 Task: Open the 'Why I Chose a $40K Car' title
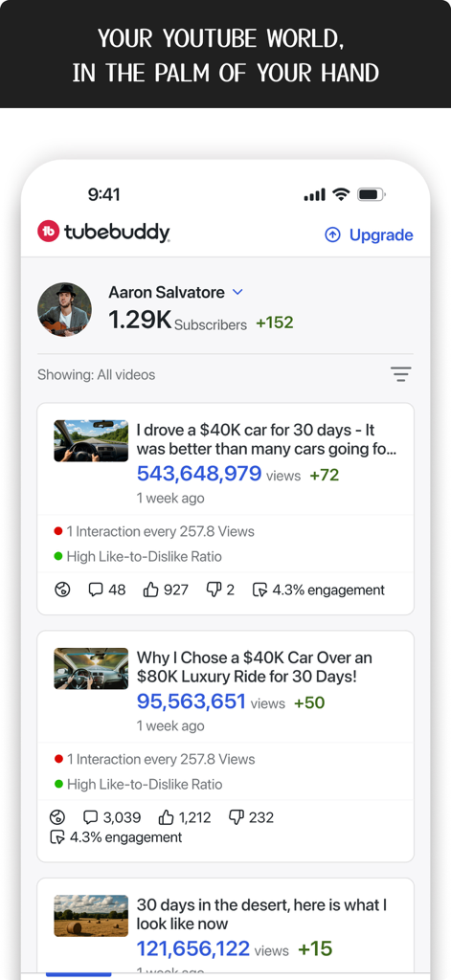point(255,667)
